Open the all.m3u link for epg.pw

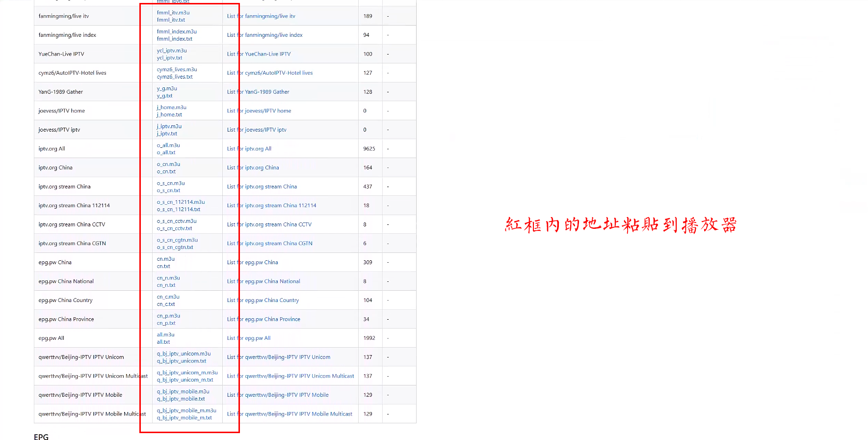[165, 335]
